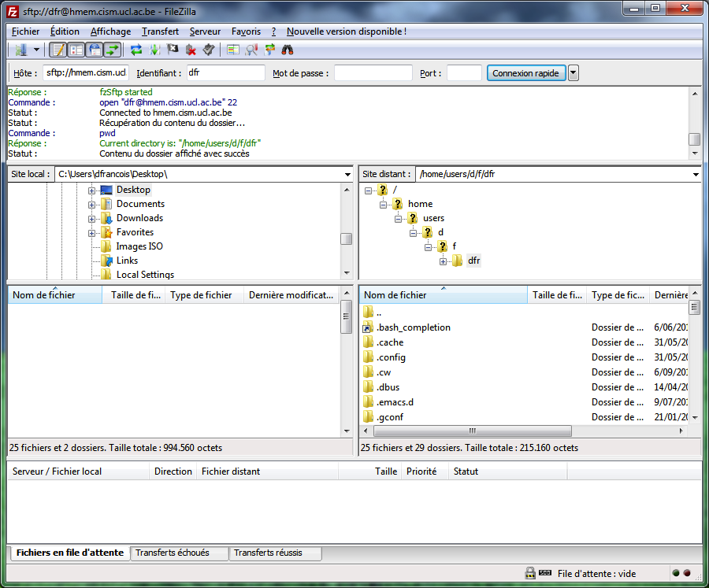Cancel the current operation flag icon
709x588 pixels.
[173, 50]
